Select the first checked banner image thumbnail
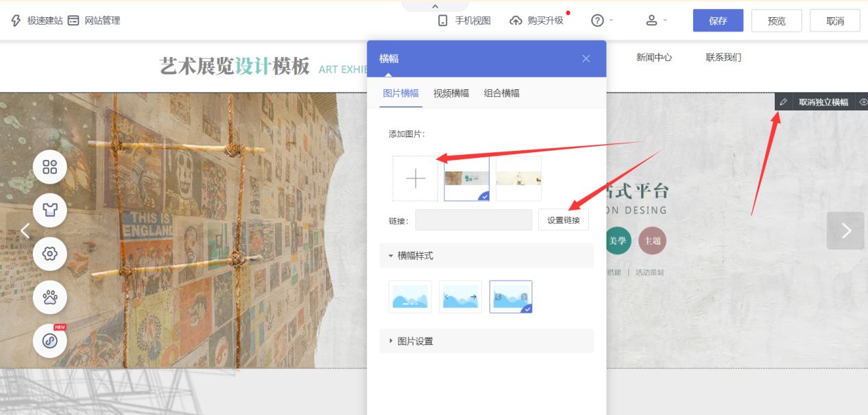This screenshot has width=868, height=415. tap(467, 178)
